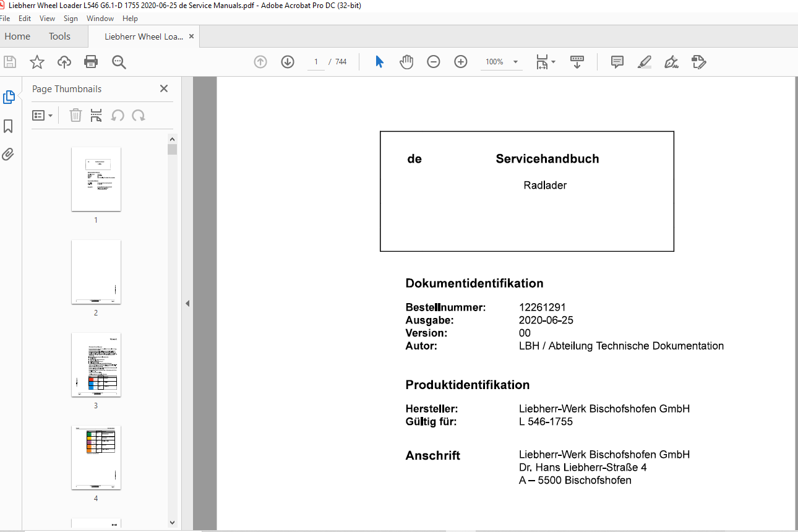The image size is (798, 532).
Task: Click the Radlader subtitle text
Action: coord(545,186)
